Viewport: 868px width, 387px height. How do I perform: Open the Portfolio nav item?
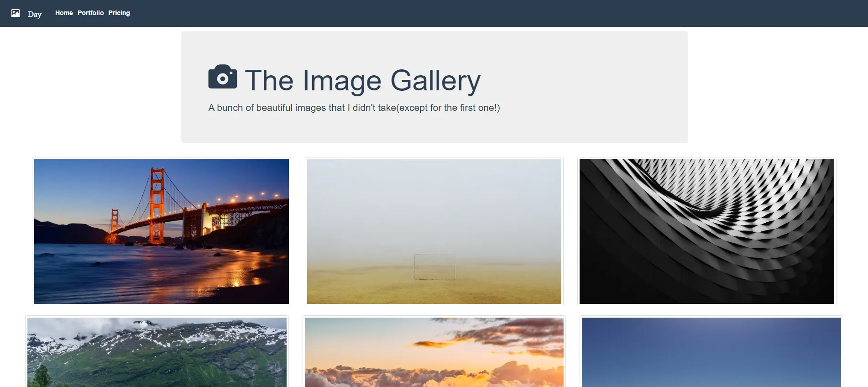(x=90, y=13)
